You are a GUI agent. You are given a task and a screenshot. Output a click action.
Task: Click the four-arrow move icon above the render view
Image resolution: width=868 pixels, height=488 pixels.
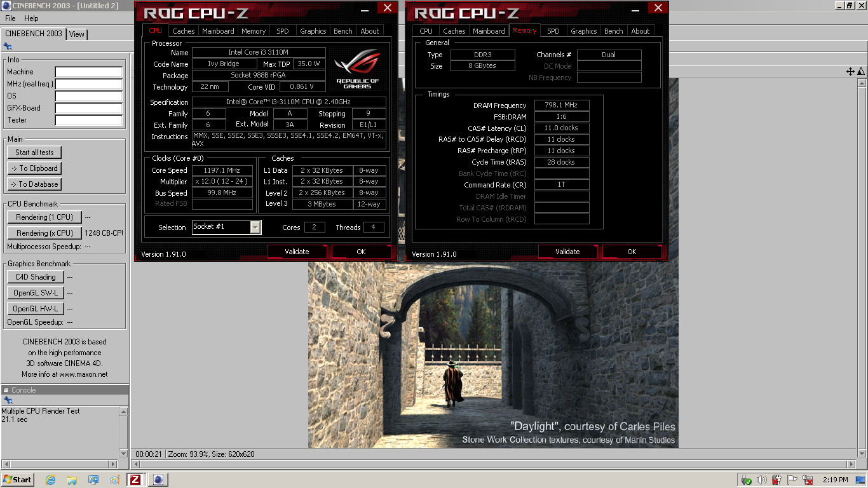click(850, 72)
